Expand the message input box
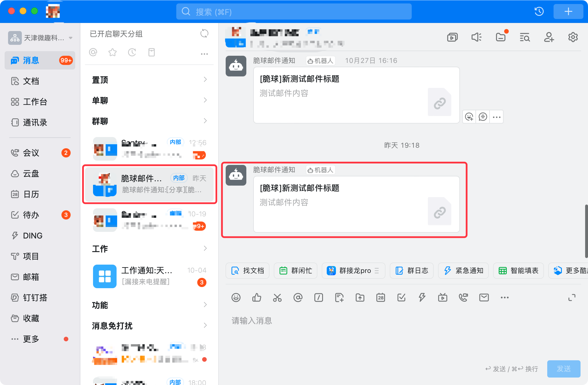The image size is (588, 385). [x=572, y=298]
